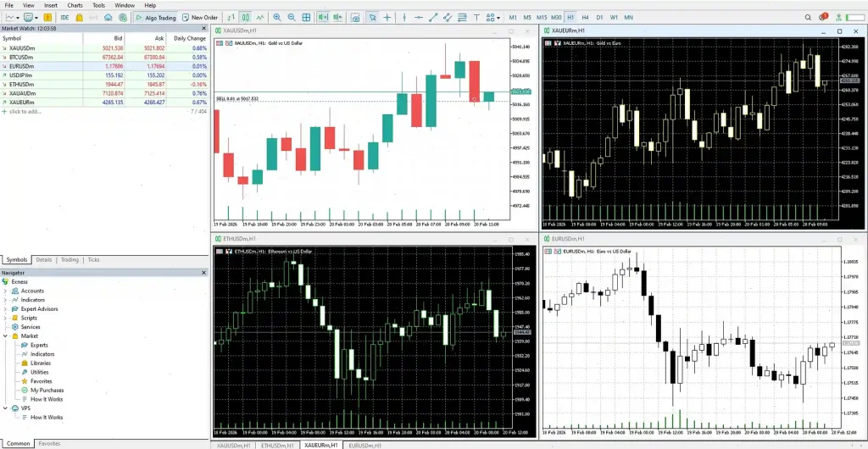This screenshot has width=868, height=449.
Task: Click the tile windows grid icon
Action: pyautogui.click(x=306, y=17)
